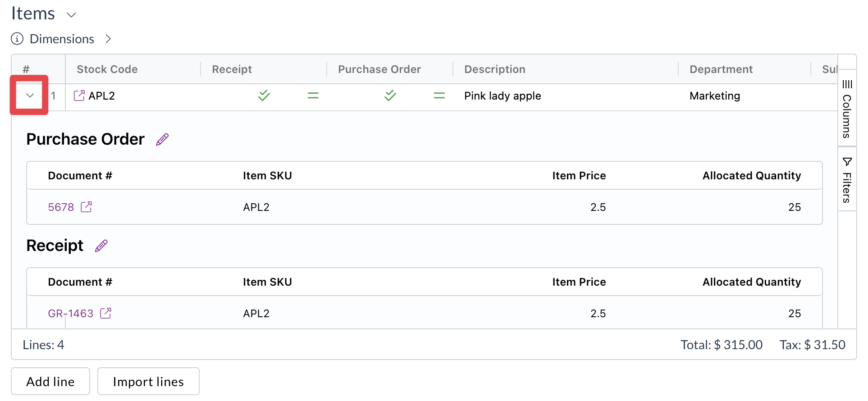Viewport: 868px width, 401px height.
Task: Click the Add line button
Action: point(50,382)
